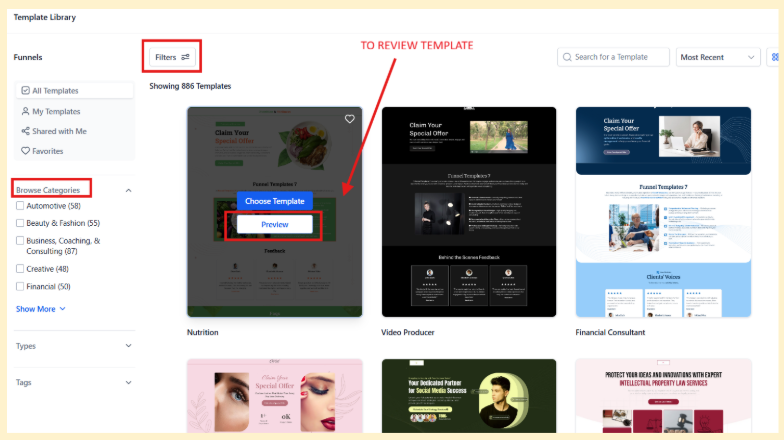784x440 pixels.
Task: Check Business, Coaching, & Consulting (87)
Action: point(20,240)
